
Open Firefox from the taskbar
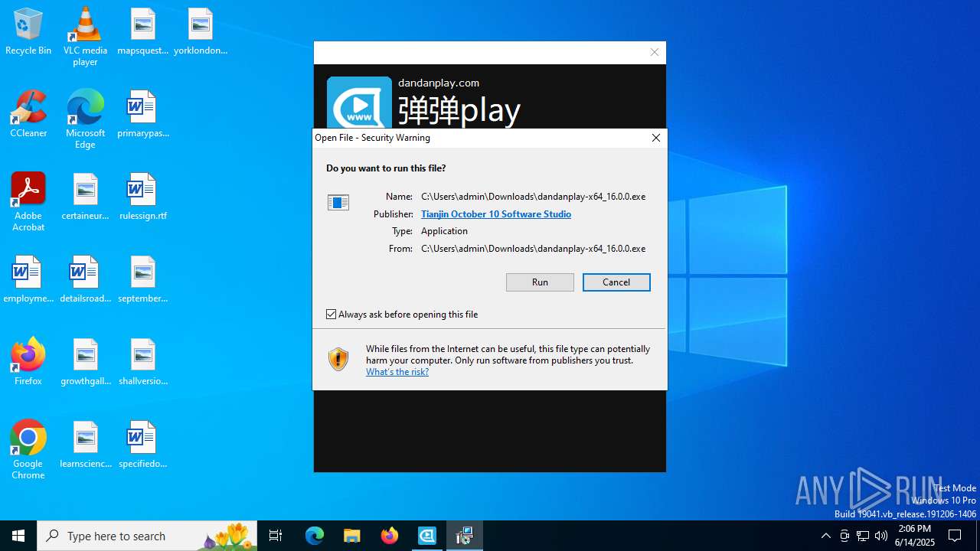[390, 536]
